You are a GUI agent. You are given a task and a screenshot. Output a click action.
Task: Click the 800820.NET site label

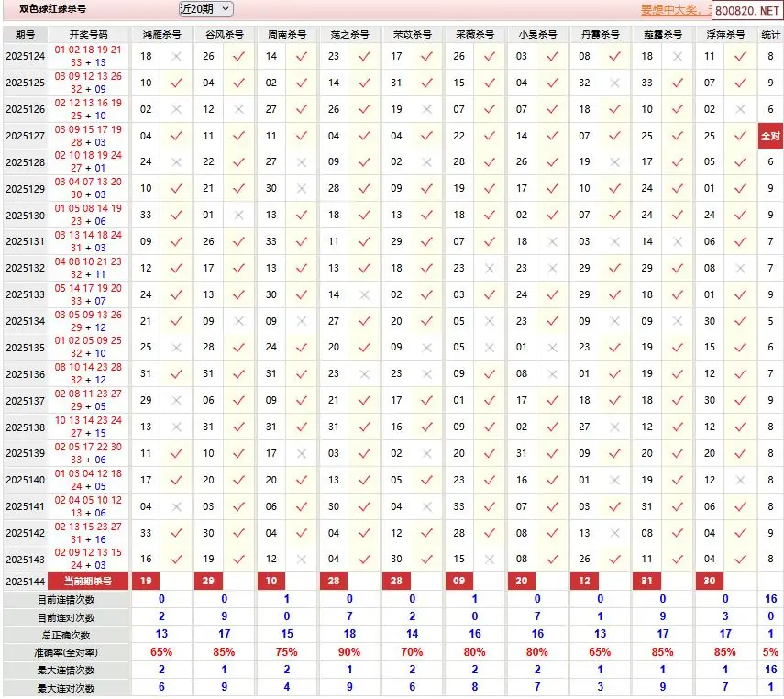[x=746, y=11]
